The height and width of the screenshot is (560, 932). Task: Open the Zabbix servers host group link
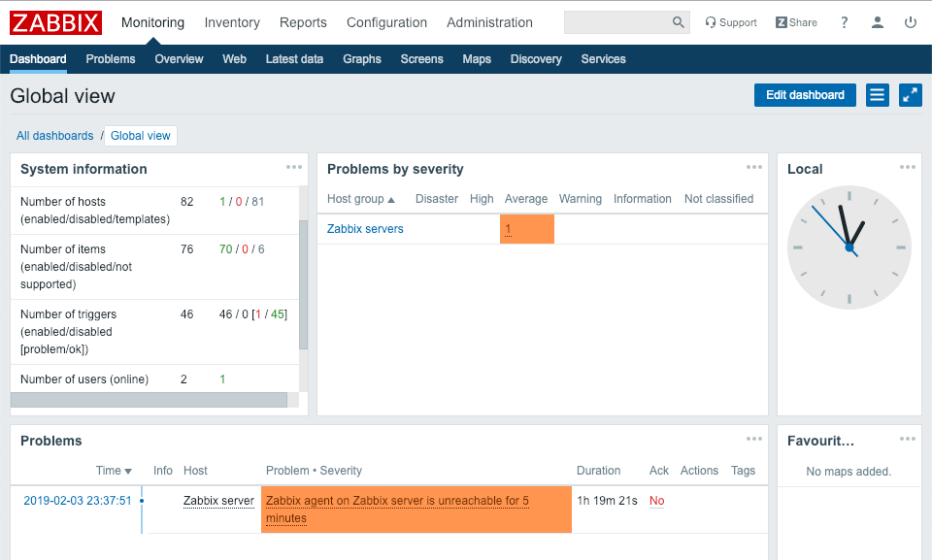365,229
